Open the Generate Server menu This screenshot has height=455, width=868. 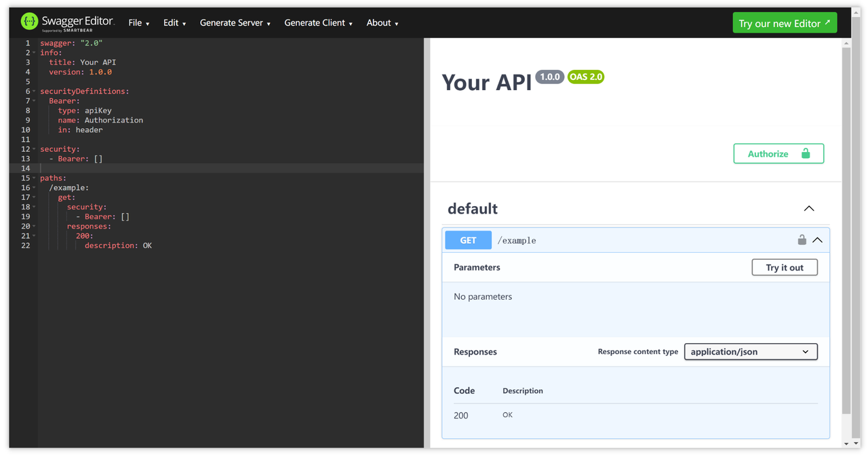click(235, 23)
